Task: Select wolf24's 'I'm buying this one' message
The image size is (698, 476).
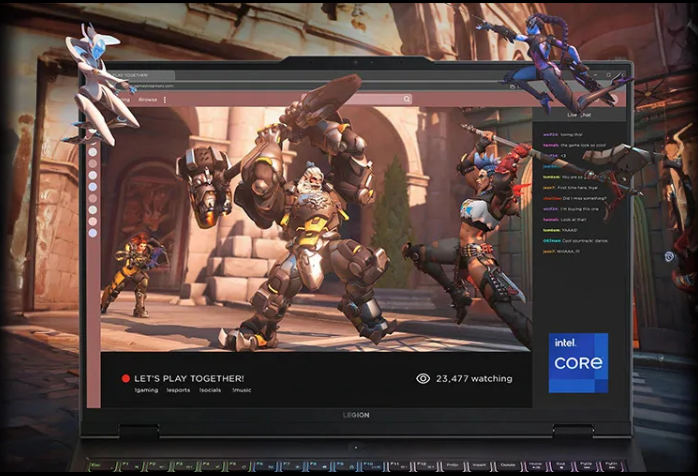Action: click(x=571, y=209)
